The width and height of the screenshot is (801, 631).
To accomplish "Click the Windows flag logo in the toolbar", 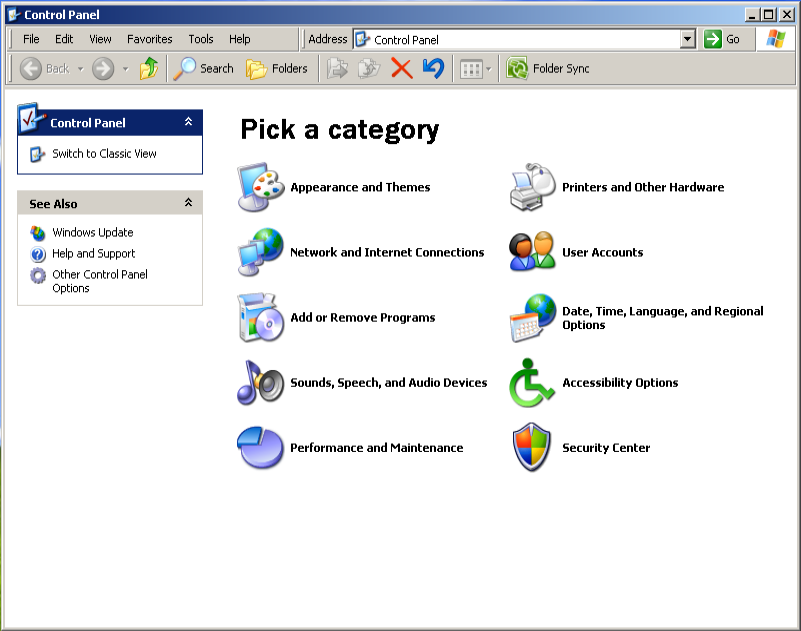I will (x=775, y=39).
